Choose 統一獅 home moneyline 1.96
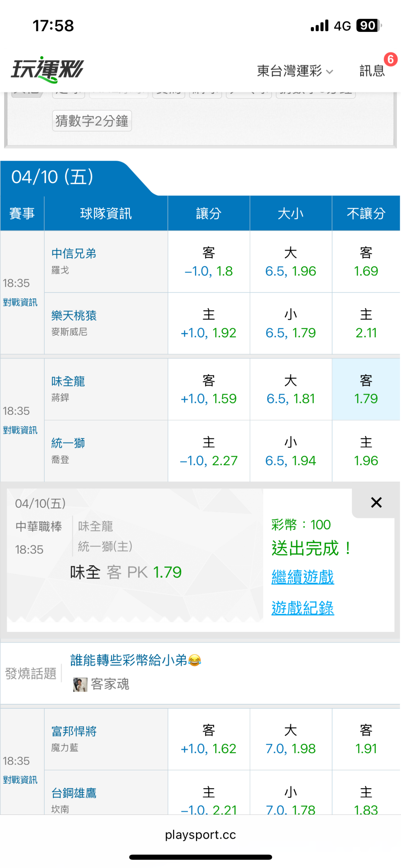 point(366,451)
